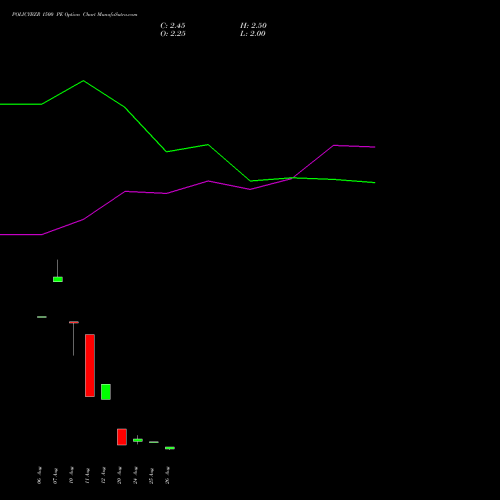Click the right end of the green line
The height and width of the screenshot is (500, 500).
(x=375, y=183)
